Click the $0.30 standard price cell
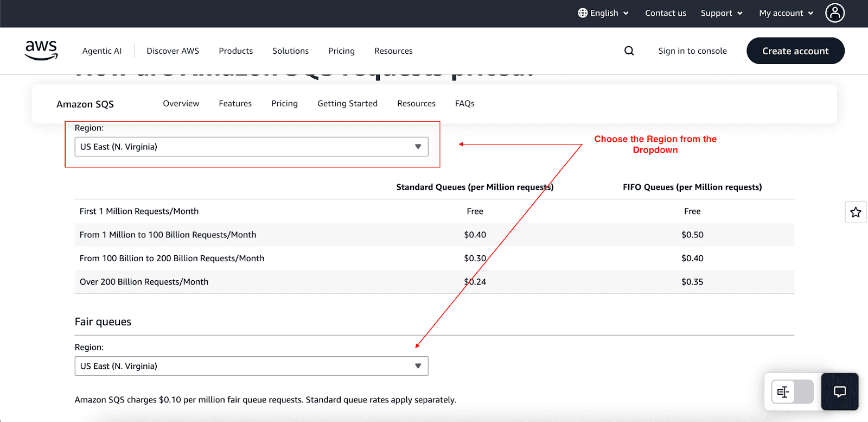Screen dimensions: 868x422 coord(475,258)
